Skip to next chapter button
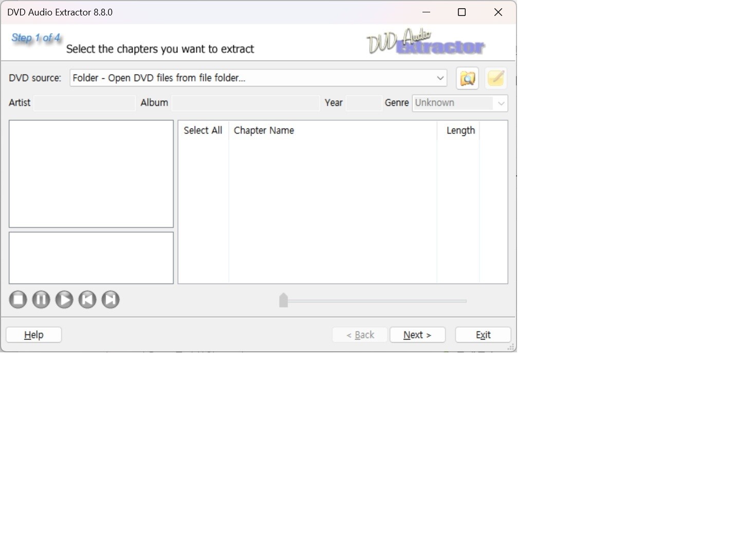Image resolution: width=756 pixels, height=538 pixels. pos(110,299)
